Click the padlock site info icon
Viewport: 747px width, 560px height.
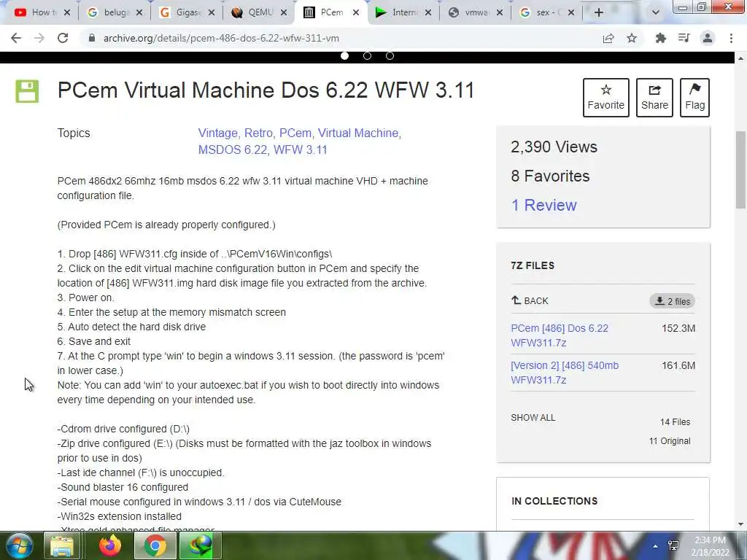pos(92,38)
